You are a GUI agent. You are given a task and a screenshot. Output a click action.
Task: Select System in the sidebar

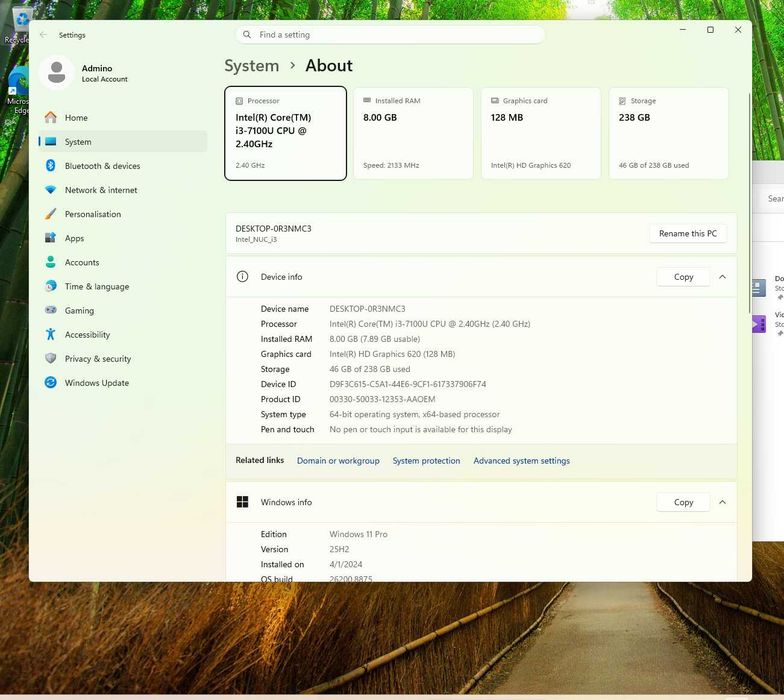(x=122, y=142)
